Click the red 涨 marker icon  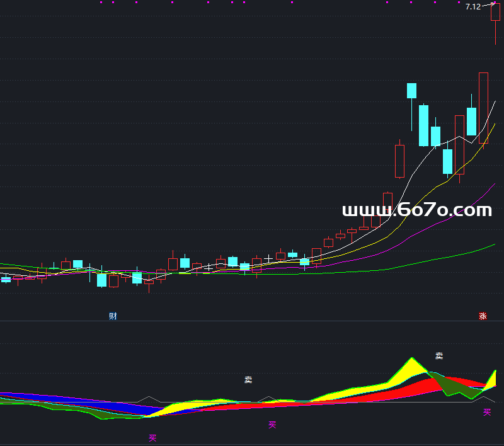click(483, 316)
